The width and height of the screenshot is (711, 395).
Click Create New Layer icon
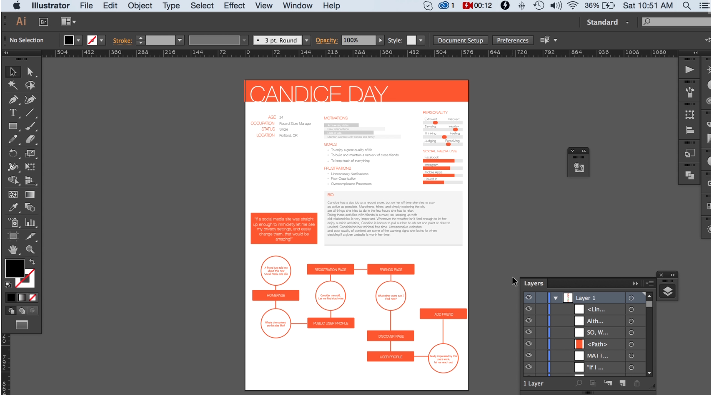click(623, 383)
